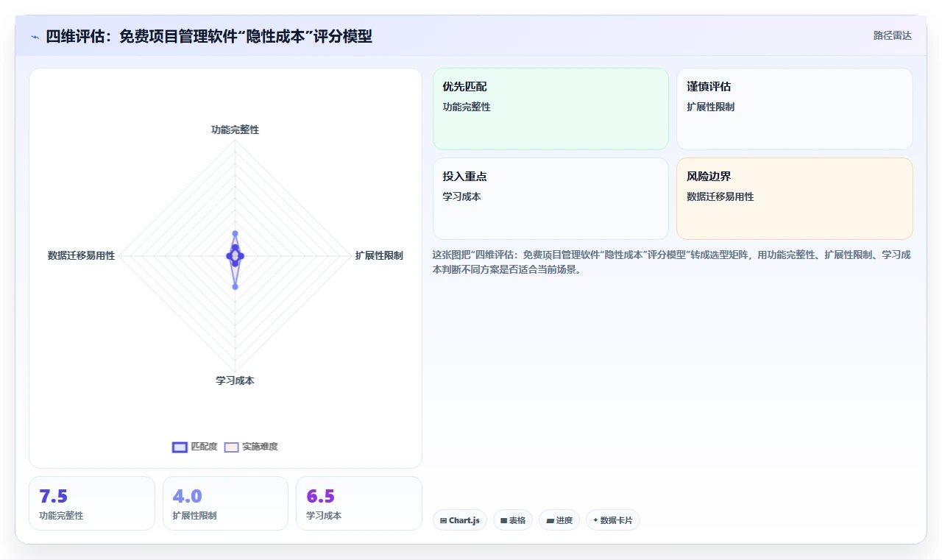Click the description paragraph starting with 这张图把
The image size is (942, 560).
pyautogui.click(x=673, y=262)
